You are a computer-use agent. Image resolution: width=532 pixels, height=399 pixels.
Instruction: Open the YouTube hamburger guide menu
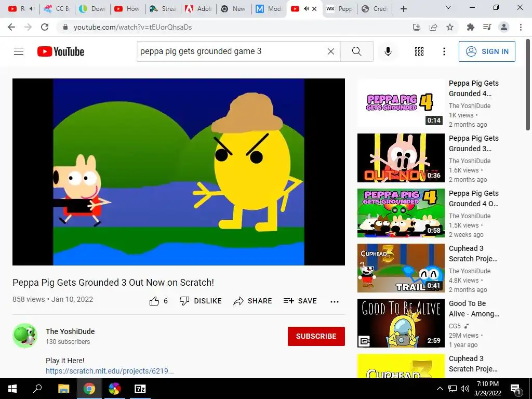[19, 51]
